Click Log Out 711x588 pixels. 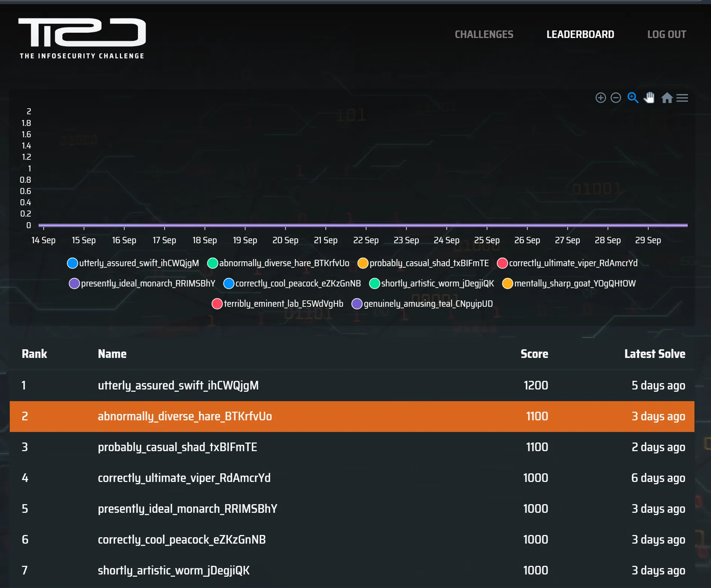(667, 35)
